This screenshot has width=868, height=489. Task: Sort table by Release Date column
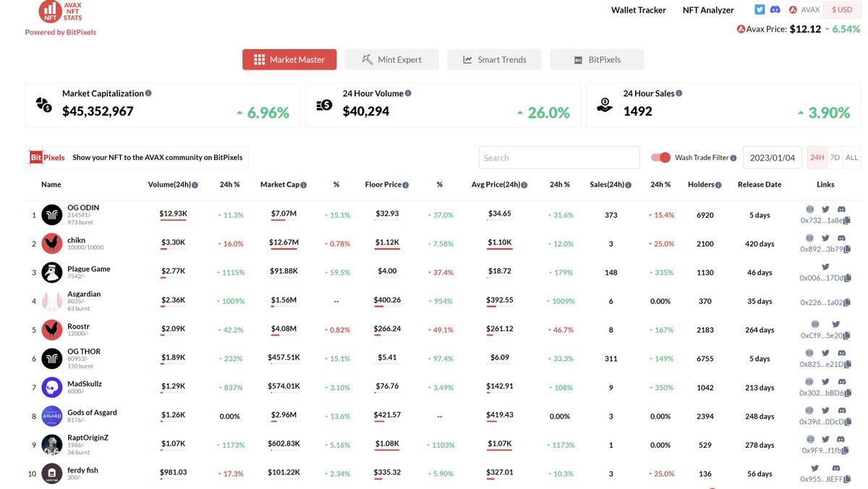tap(759, 184)
